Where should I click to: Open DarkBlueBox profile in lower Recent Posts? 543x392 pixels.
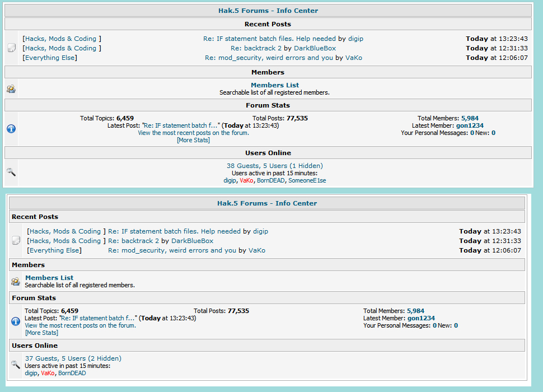click(x=192, y=241)
